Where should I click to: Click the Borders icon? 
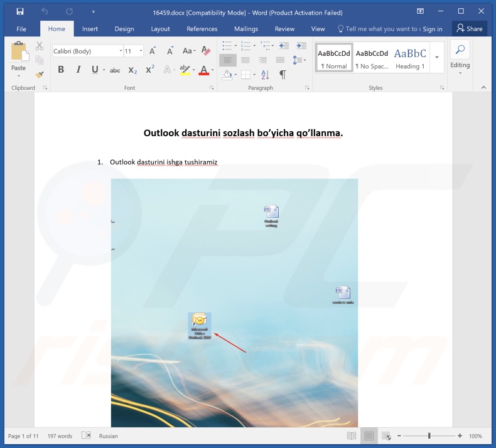(245, 75)
